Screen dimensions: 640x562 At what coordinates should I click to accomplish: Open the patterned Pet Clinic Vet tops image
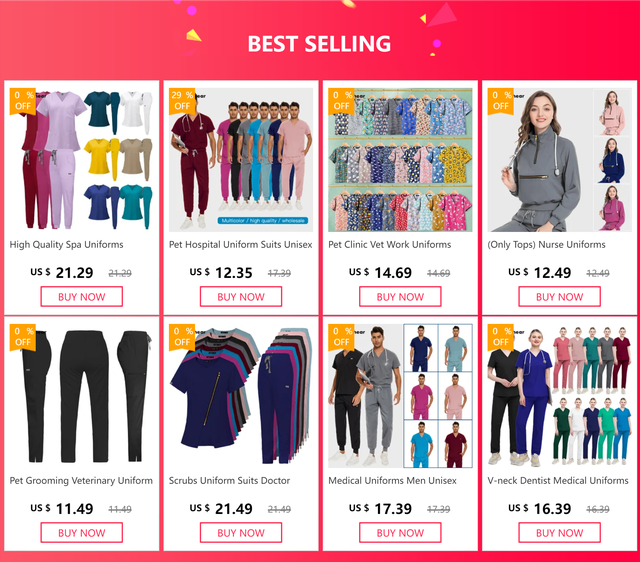400,160
